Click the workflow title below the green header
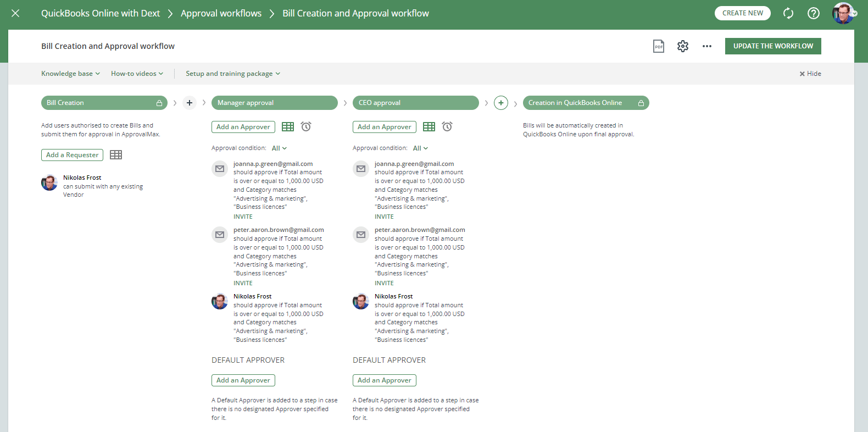The height and width of the screenshot is (432, 868). [x=108, y=46]
